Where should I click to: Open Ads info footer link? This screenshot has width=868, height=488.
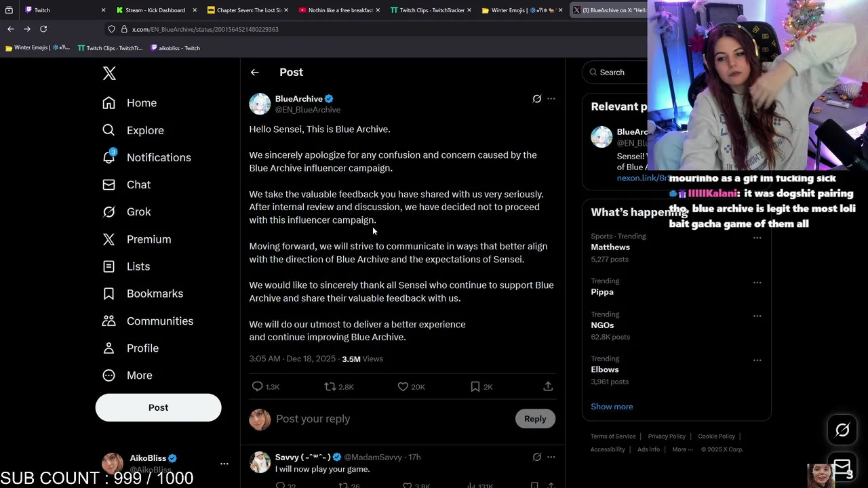[x=648, y=449]
